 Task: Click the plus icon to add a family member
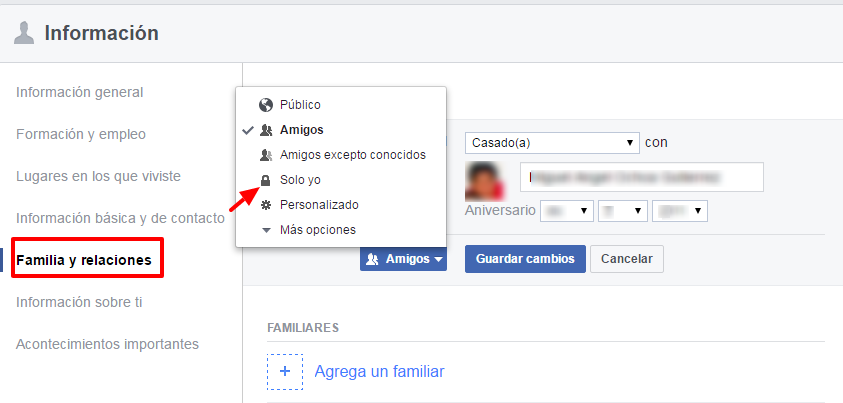point(284,372)
